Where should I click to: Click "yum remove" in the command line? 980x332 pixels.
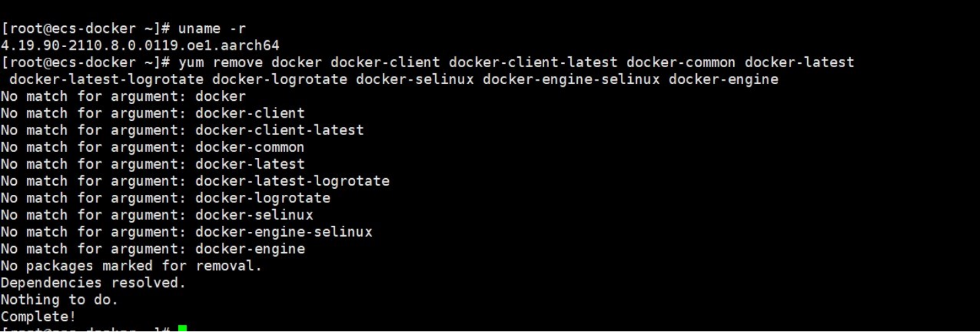tap(221, 63)
